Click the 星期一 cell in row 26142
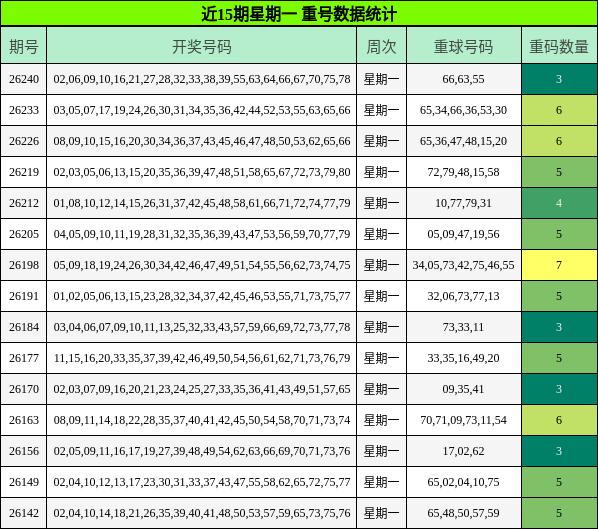598x529 pixels. point(381,513)
